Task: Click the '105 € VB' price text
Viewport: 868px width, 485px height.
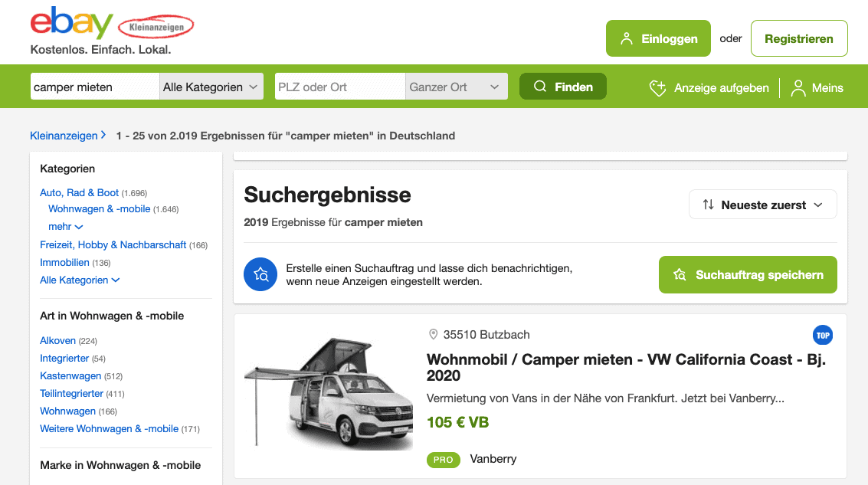Action: tap(458, 422)
